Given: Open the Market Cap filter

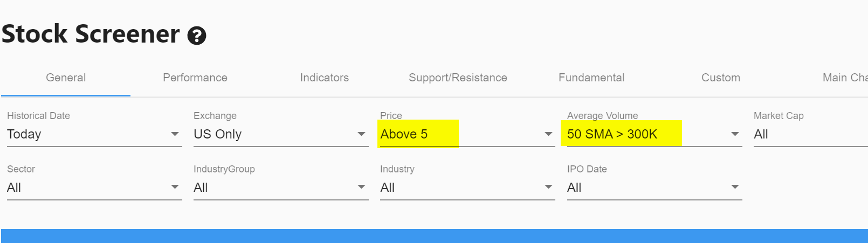Looking at the screenshot, I should (x=809, y=134).
